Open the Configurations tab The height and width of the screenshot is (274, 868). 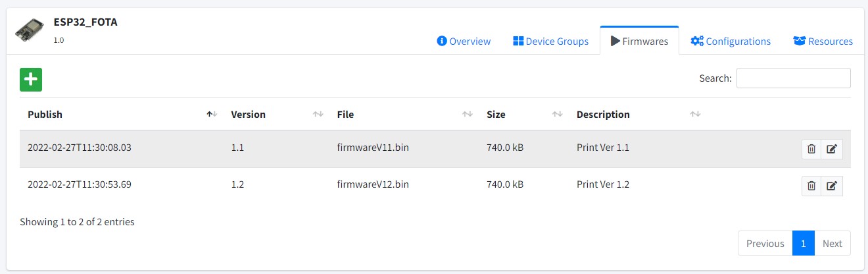coord(731,41)
